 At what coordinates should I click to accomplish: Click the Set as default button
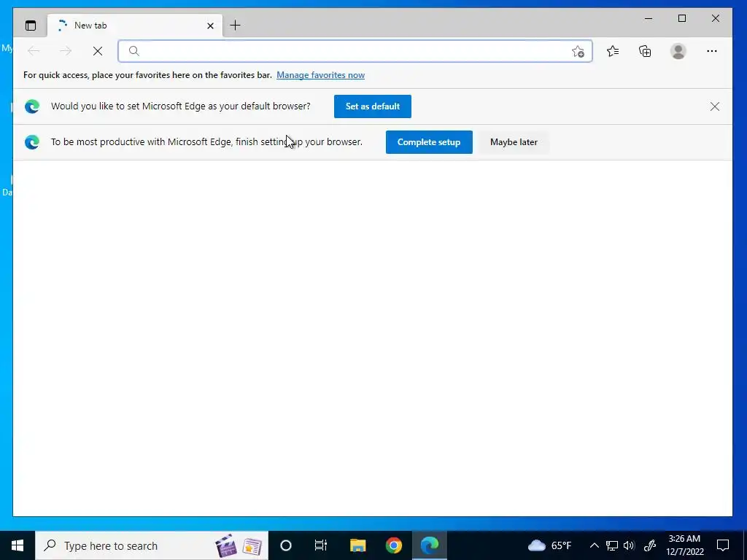pos(373,106)
